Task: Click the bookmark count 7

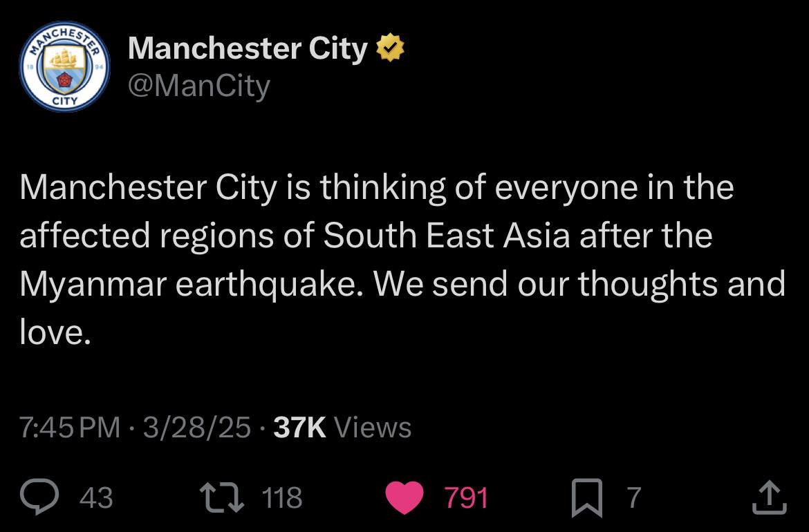Action: [633, 497]
